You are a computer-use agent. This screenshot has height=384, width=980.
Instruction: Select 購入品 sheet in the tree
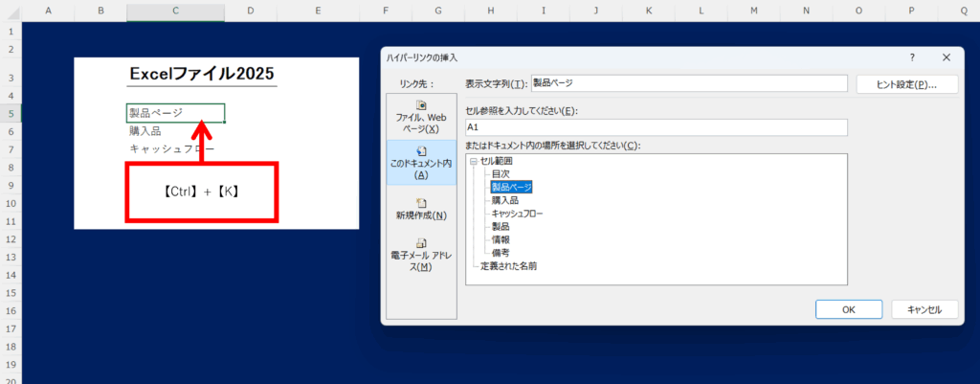pos(505,200)
